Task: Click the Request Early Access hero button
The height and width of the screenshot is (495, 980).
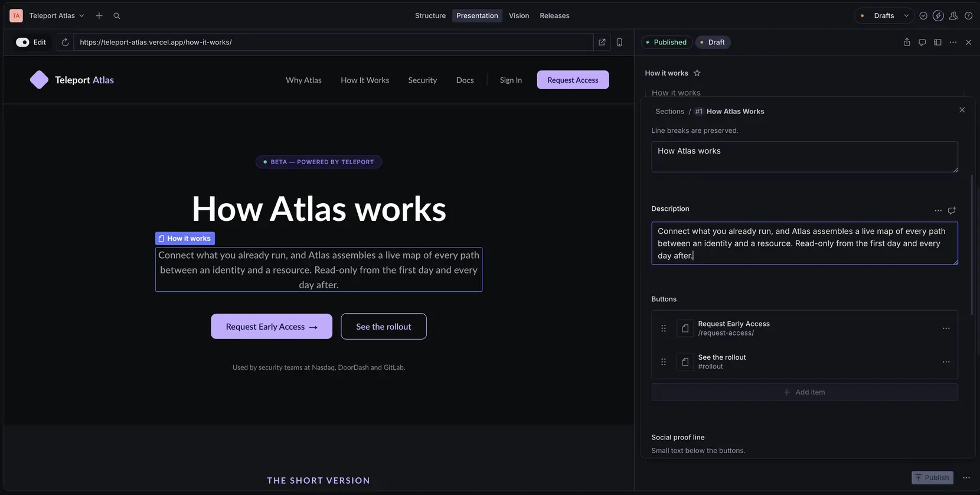Action: tap(272, 327)
